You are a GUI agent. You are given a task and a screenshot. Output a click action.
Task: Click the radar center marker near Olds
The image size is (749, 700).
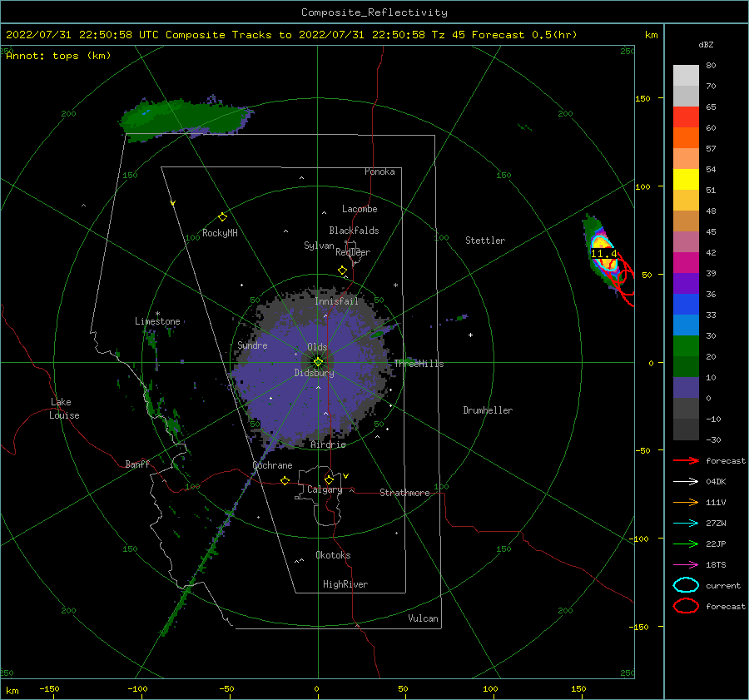318,362
